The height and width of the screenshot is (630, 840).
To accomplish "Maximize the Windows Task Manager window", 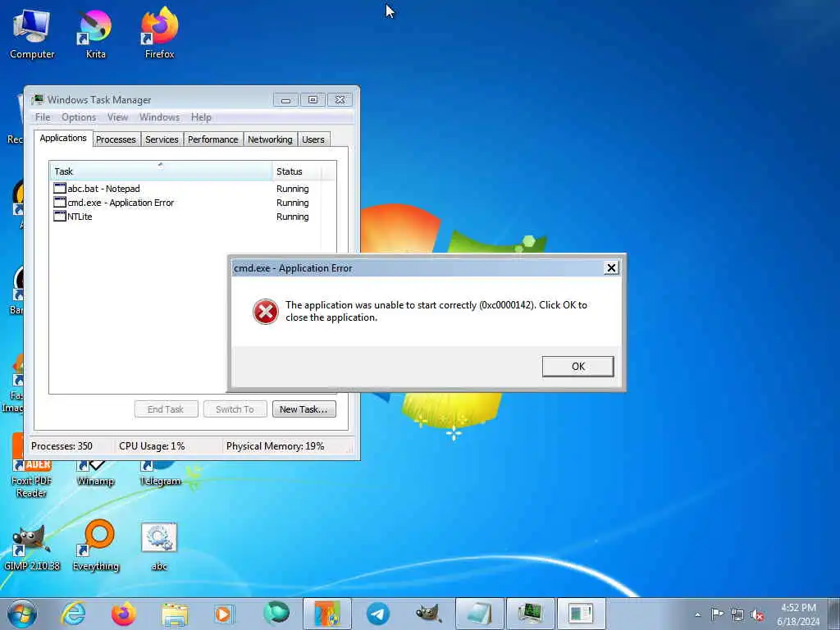I will pyautogui.click(x=313, y=99).
